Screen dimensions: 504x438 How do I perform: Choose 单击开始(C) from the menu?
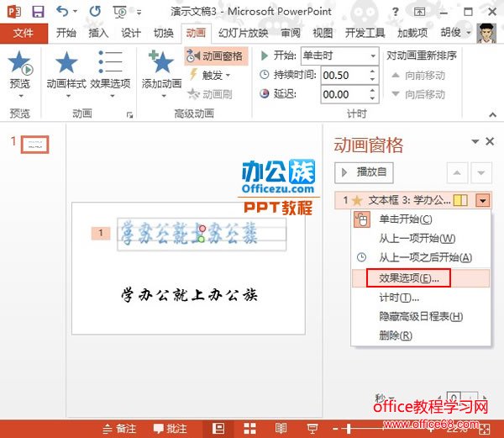pos(421,219)
